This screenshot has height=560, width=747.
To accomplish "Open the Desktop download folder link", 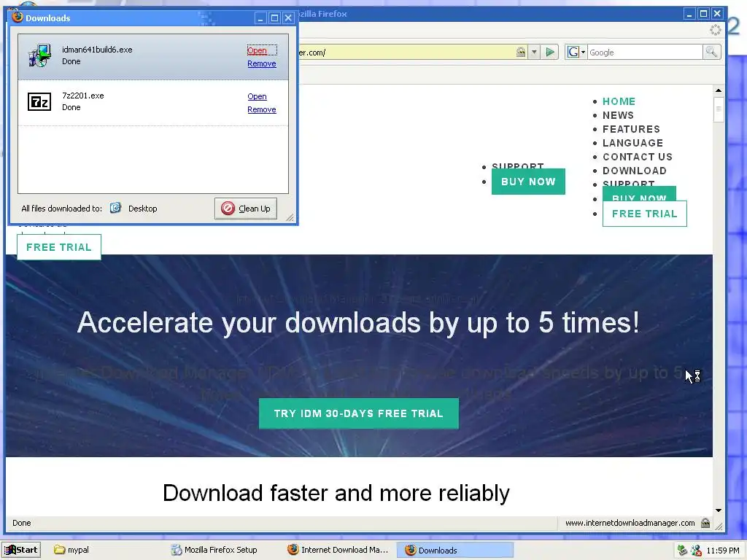I will point(142,209).
